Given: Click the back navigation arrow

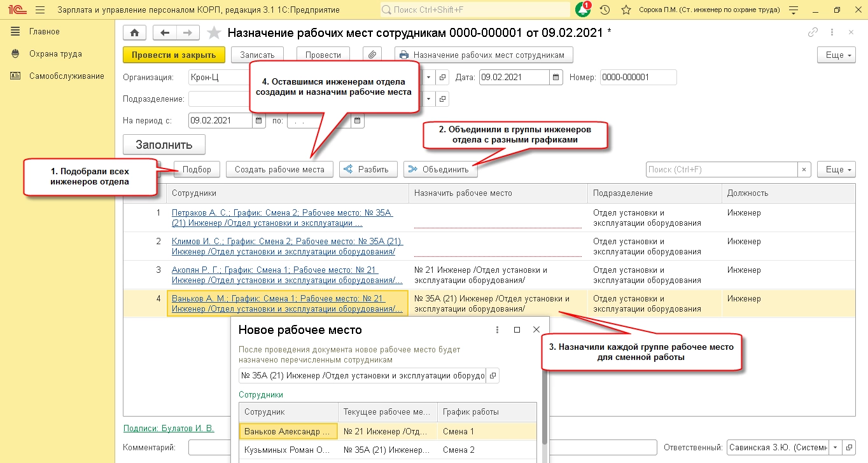Looking at the screenshot, I should [165, 33].
